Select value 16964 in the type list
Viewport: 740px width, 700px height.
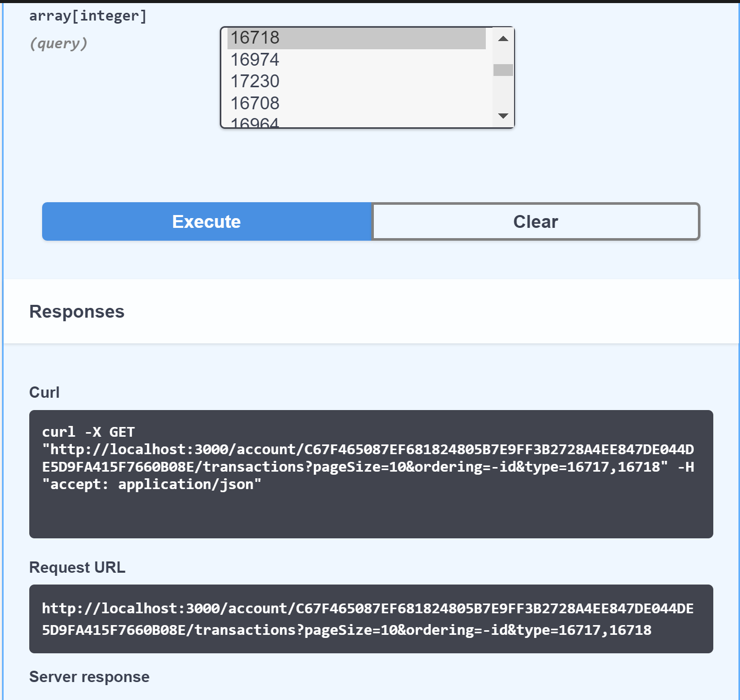[x=255, y=122]
